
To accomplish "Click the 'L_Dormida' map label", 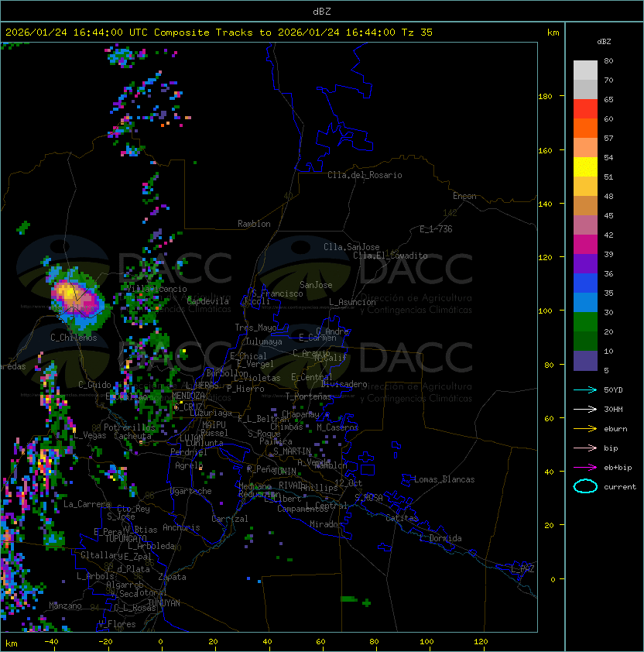I will click(x=440, y=538).
